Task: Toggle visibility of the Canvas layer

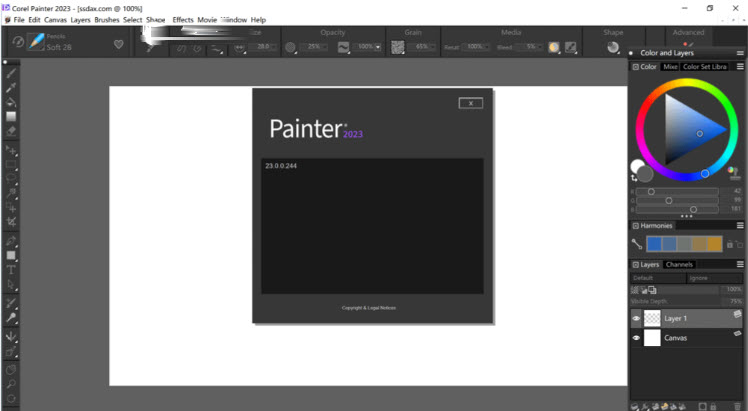Action: coord(636,339)
